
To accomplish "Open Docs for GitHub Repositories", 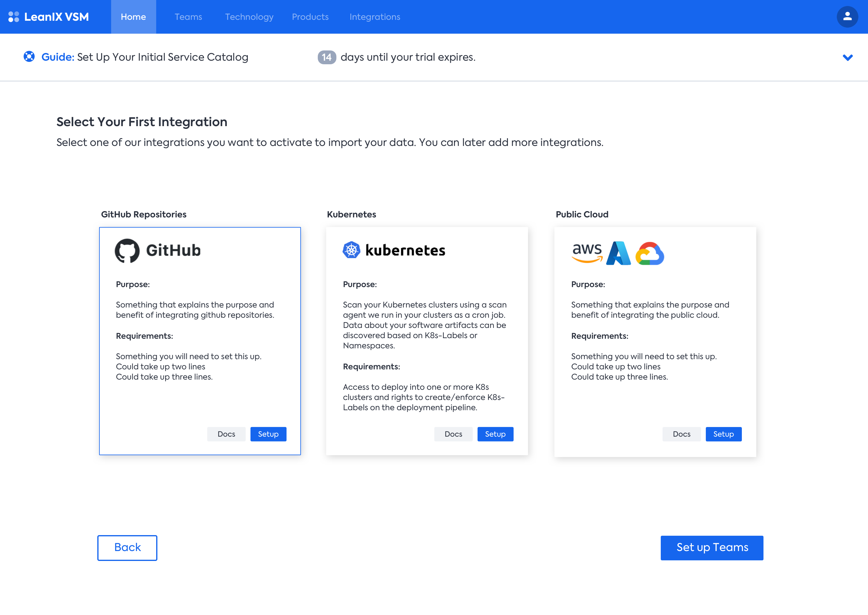I will [226, 434].
